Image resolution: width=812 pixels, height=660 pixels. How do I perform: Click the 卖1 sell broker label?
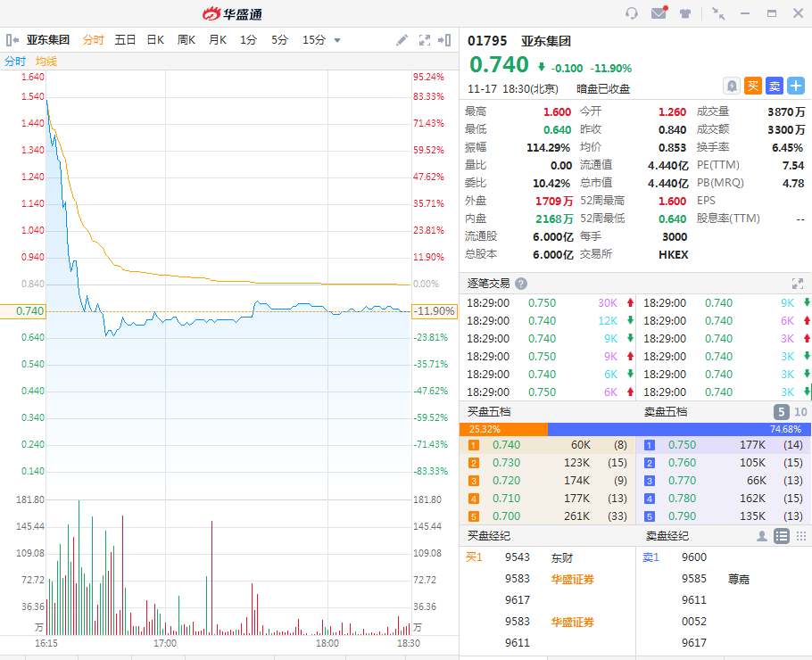[650, 557]
